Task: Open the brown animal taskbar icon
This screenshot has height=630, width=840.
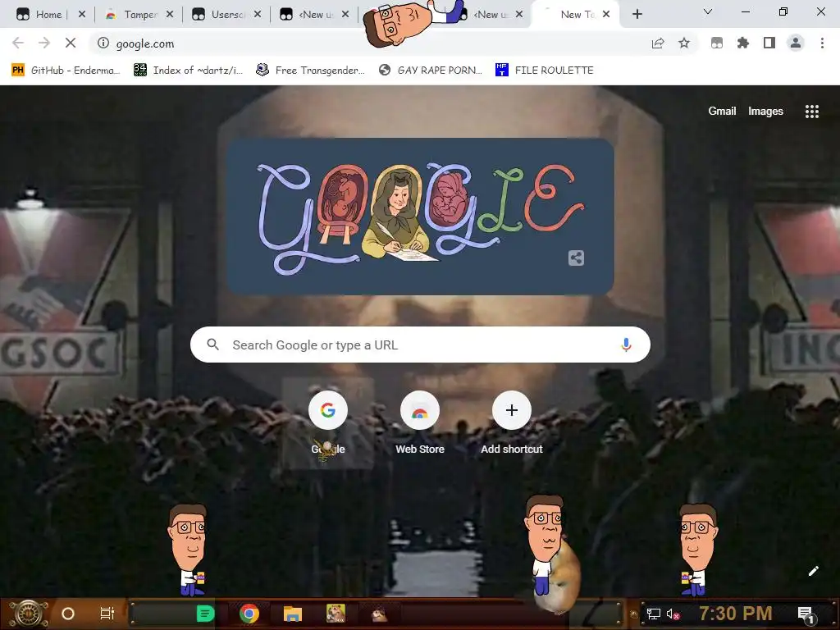Action: pos(379,614)
